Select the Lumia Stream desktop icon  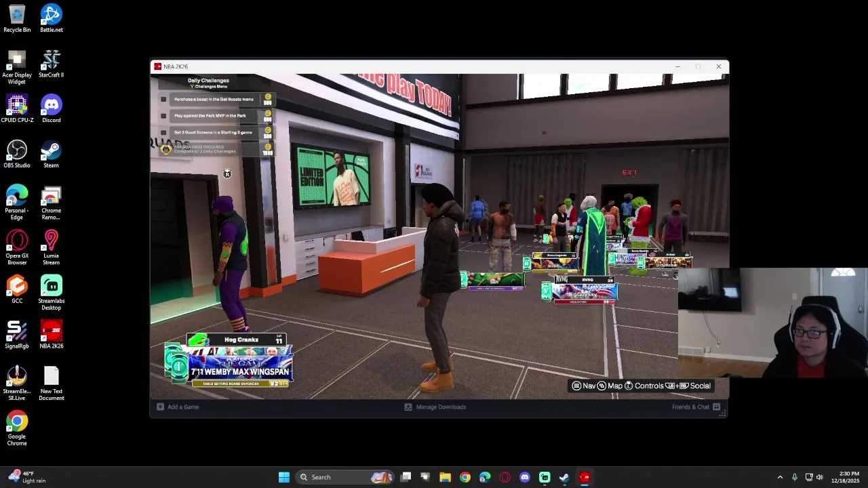point(52,248)
